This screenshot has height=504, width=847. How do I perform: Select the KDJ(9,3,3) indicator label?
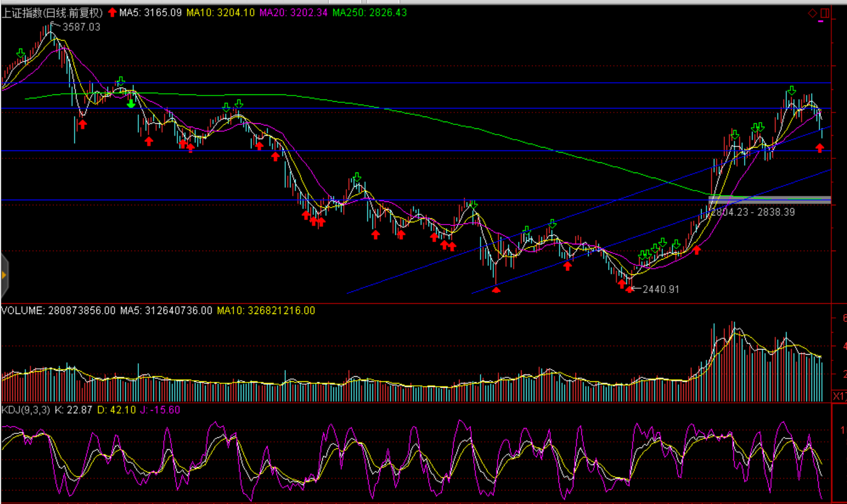[x=26, y=410]
